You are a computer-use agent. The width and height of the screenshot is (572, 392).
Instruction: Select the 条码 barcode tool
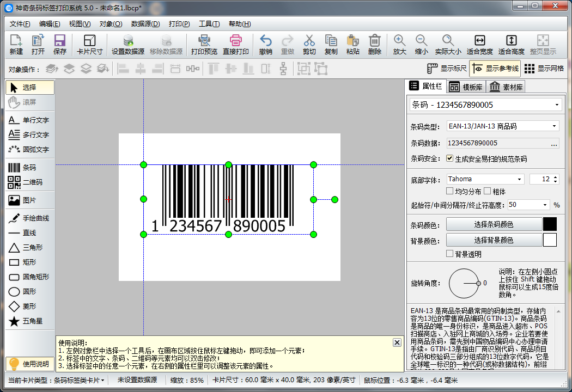28,168
